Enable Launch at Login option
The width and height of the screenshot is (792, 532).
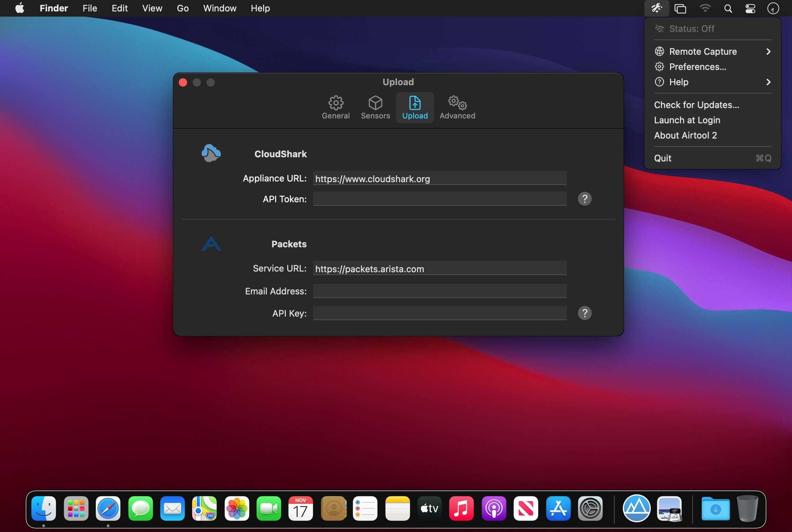(x=687, y=120)
